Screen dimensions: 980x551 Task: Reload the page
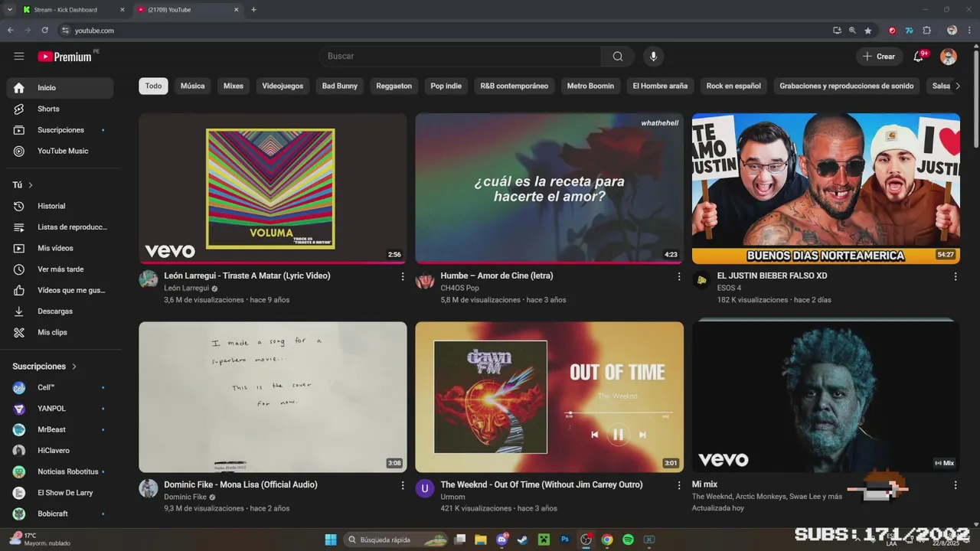pos(44,31)
